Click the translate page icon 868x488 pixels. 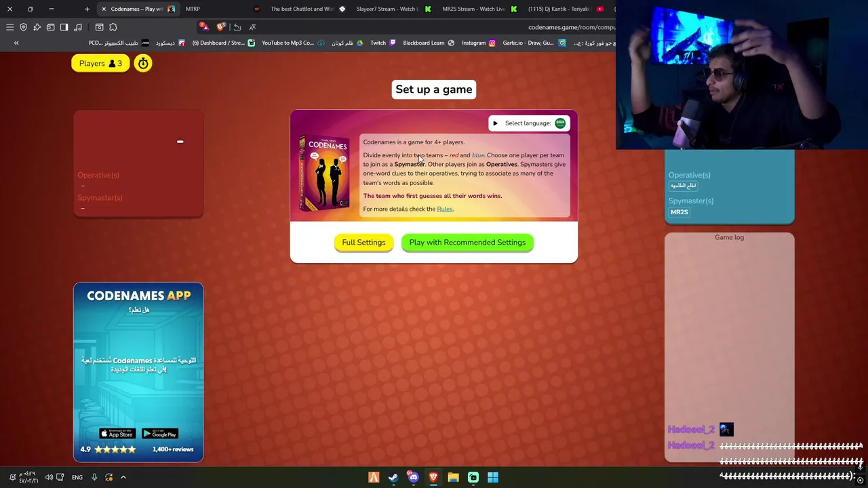pos(252,27)
